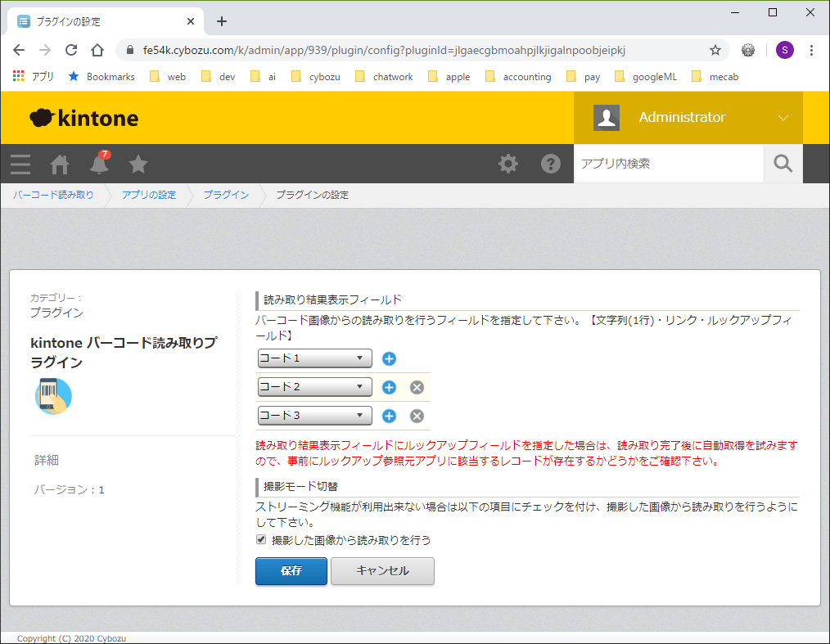Select the プラグインの設定 browser tab

(106, 21)
